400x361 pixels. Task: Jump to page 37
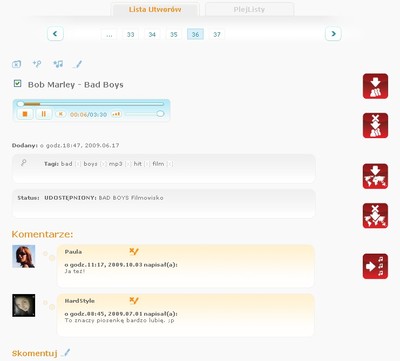click(217, 34)
